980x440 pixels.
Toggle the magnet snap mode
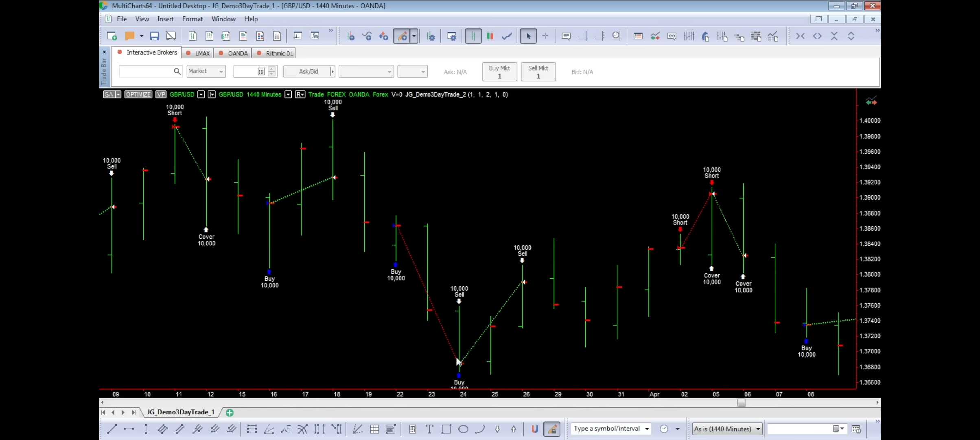click(535, 429)
